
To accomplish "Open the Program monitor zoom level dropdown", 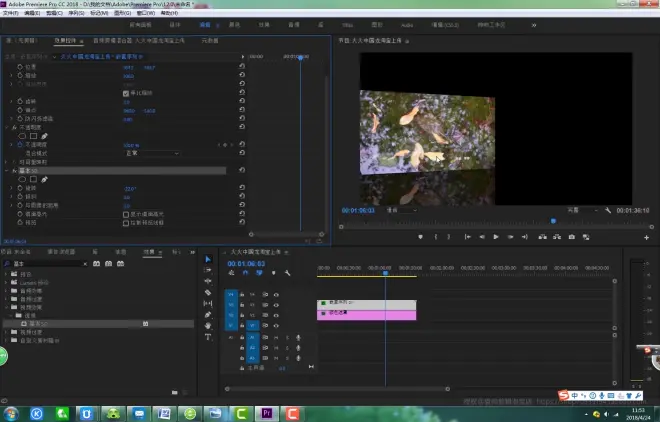I will [x=402, y=210].
